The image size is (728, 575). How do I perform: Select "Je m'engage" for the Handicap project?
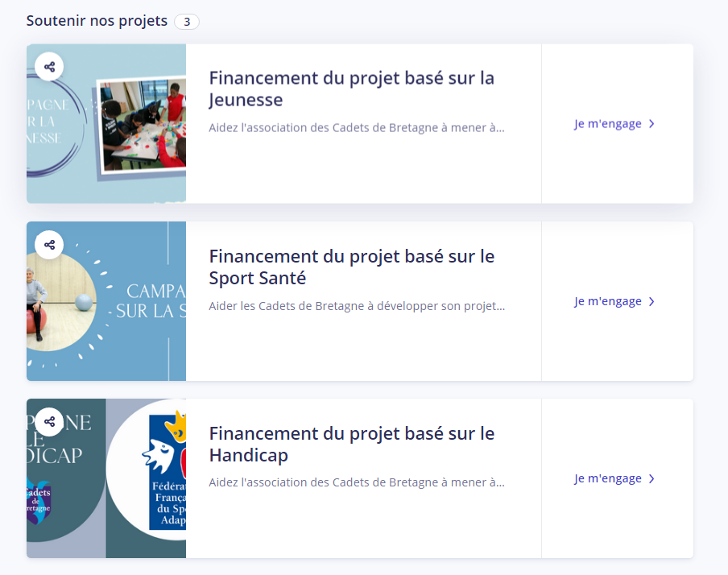click(608, 478)
